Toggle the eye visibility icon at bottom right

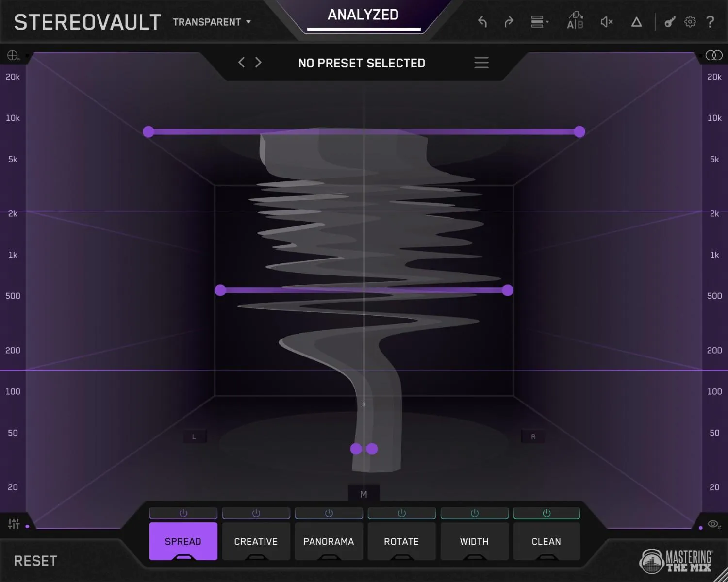713,524
